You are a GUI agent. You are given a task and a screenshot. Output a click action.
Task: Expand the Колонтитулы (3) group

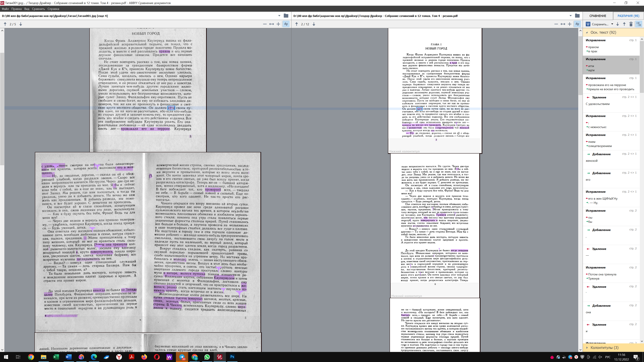[x=587, y=348]
